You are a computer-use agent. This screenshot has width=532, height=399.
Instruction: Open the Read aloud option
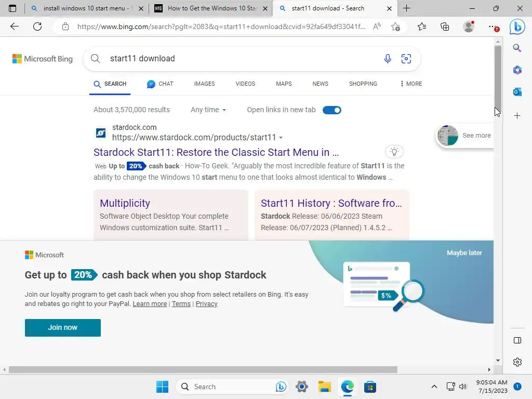tap(377, 26)
